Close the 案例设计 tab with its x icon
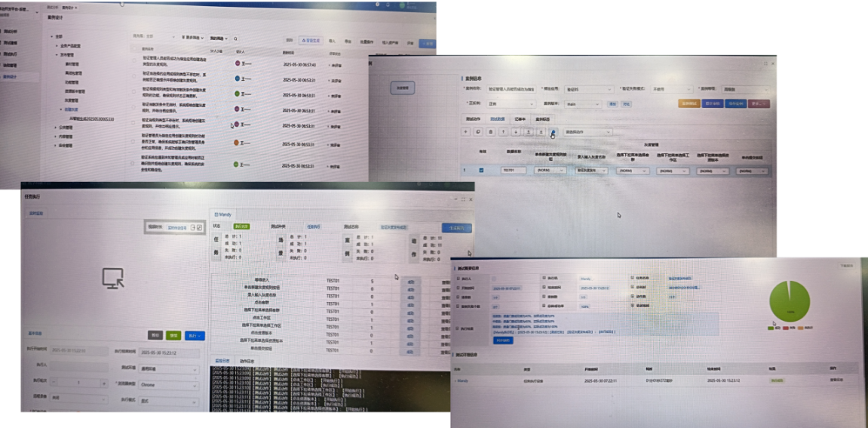Viewport: 868px width, 428px height. click(x=76, y=8)
